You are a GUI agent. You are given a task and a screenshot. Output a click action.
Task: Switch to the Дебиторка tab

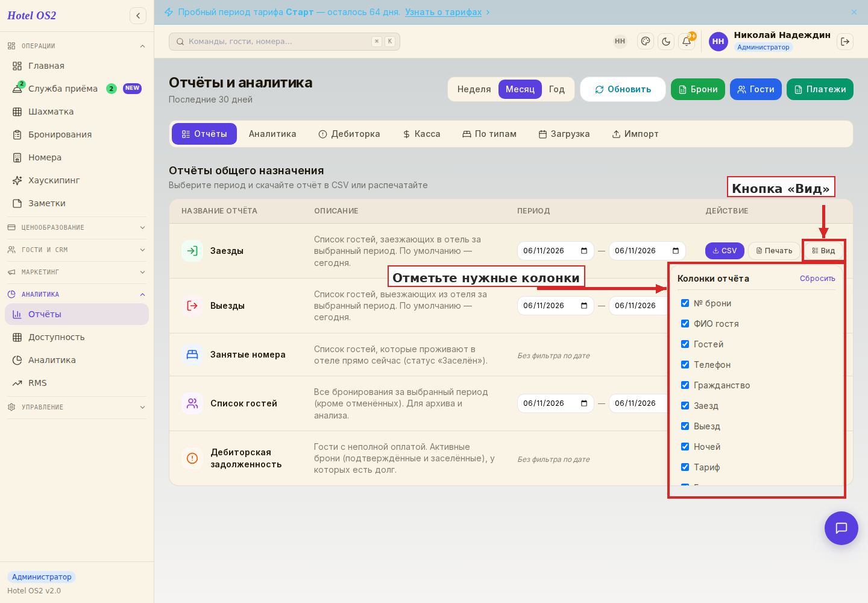(349, 134)
